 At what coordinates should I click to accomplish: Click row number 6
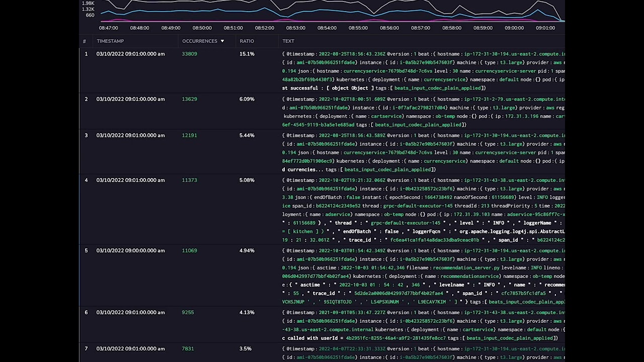86,312
